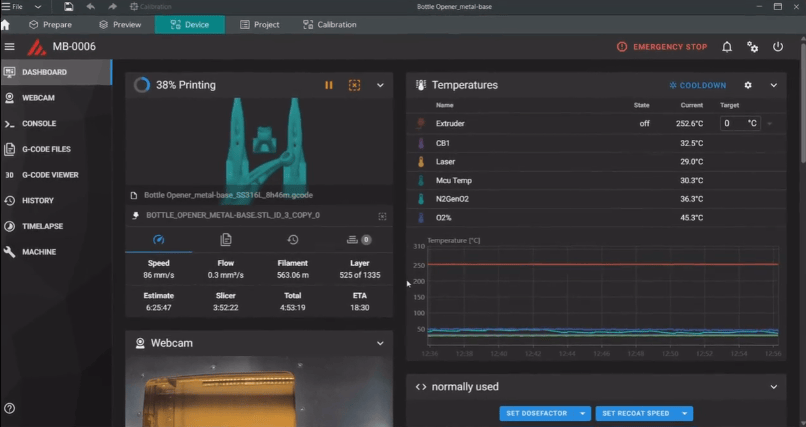The width and height of the screenshot is (806, 427).
Task: Expand the Extruder target preset dropdown
Action: [x=769, y=124]
